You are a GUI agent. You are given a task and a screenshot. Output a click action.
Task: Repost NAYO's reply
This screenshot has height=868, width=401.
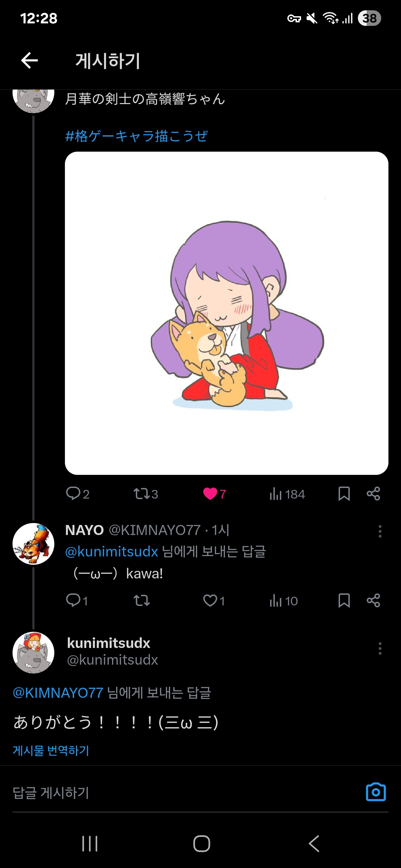click(141, 600)
